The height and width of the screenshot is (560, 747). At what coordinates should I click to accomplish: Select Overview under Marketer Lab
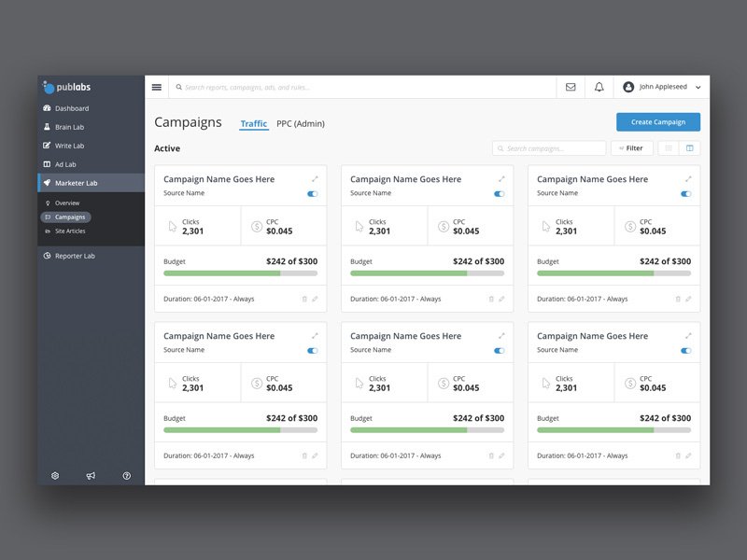click(x=66, y=203)
